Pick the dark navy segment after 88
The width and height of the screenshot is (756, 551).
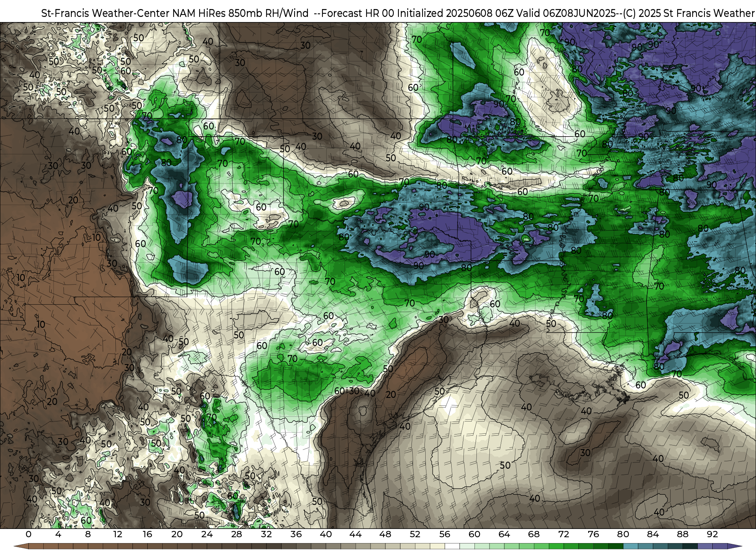(x=690, y=546)
